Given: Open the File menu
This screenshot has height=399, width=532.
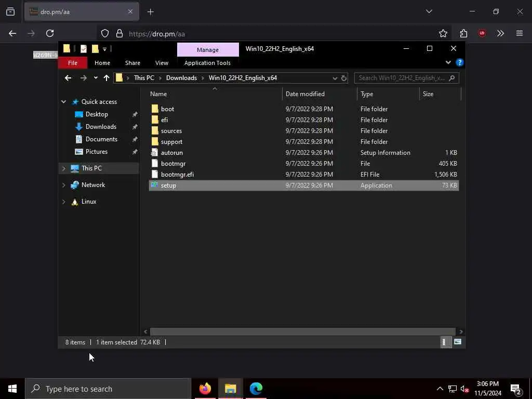Looking at the screenshot, I should point(73,63).
